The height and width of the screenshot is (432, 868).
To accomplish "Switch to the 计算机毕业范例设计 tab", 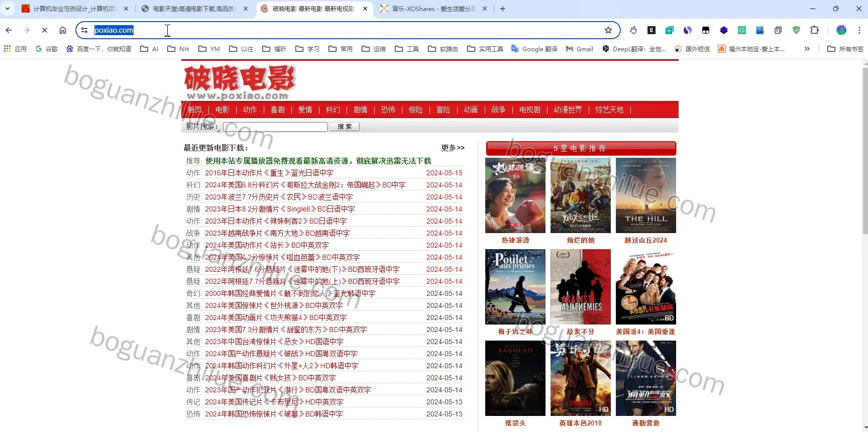I will [x=75, y=9].
